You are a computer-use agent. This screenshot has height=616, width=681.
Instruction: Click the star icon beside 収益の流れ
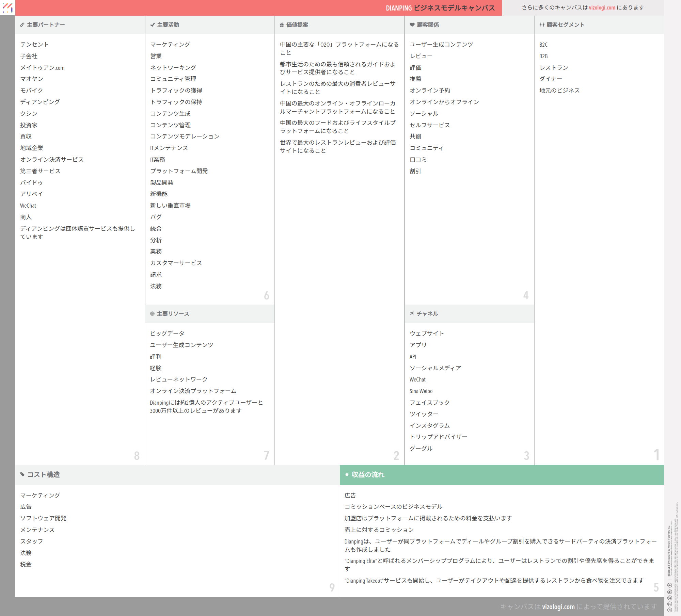347,474
